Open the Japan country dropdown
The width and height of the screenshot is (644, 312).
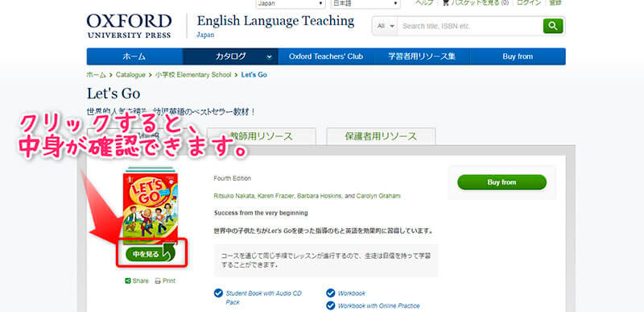click(x=291, y=4)
